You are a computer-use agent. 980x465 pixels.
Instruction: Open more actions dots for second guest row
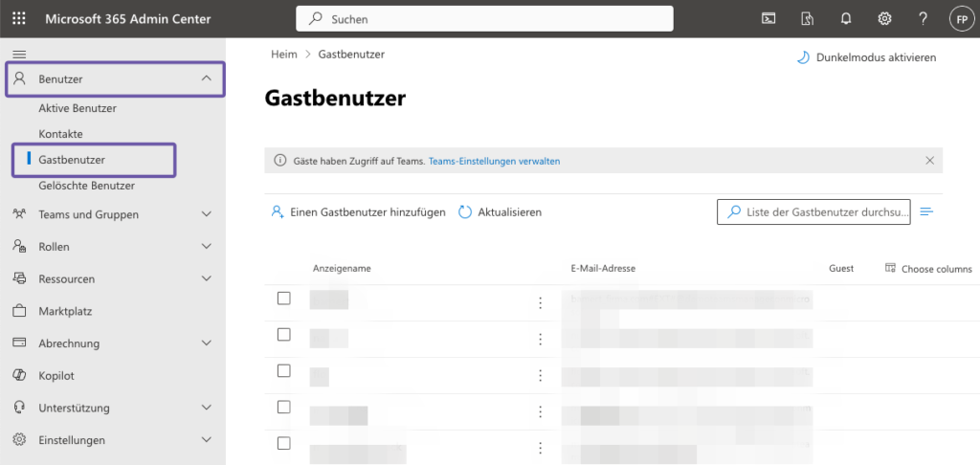coord(540,340)
